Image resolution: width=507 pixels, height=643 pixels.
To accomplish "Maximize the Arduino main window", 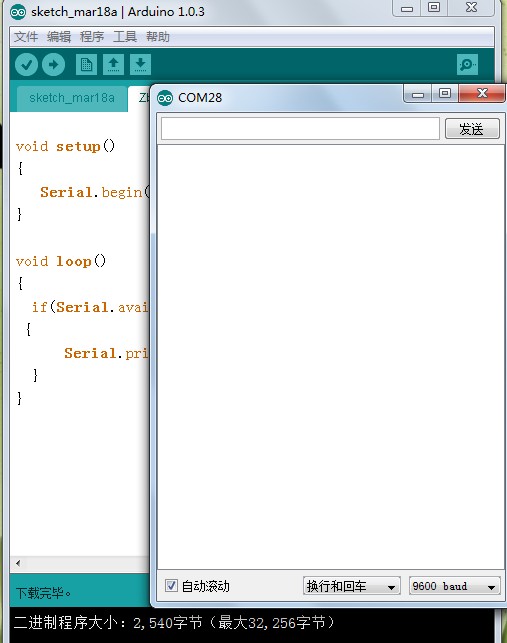I will coord(434,8).
